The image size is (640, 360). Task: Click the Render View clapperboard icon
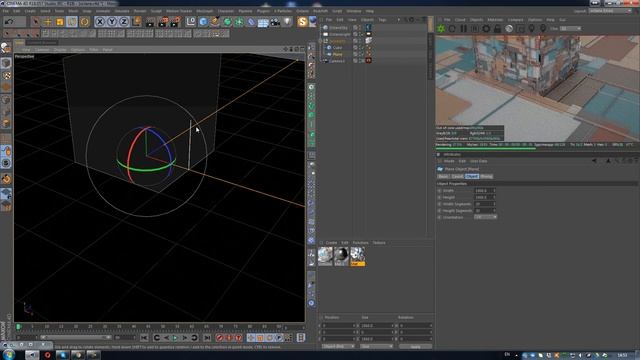coord(150,21)
